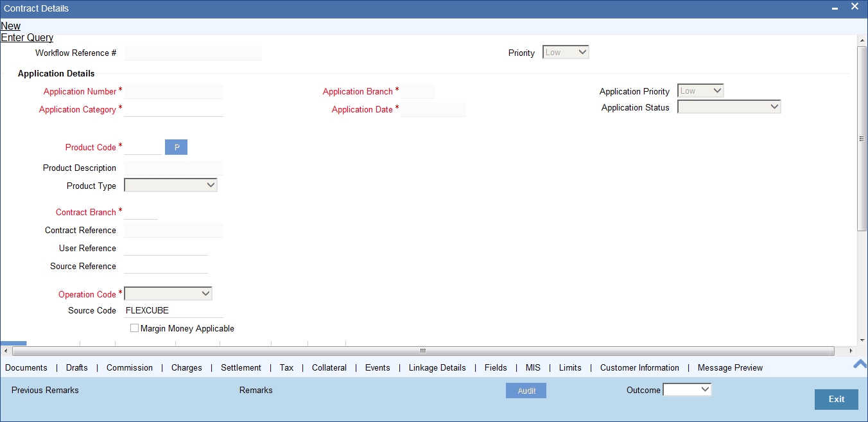Viewport: 868px width, 422px height.
Task: Open the Customer Information tab
Action: (639, 368)
